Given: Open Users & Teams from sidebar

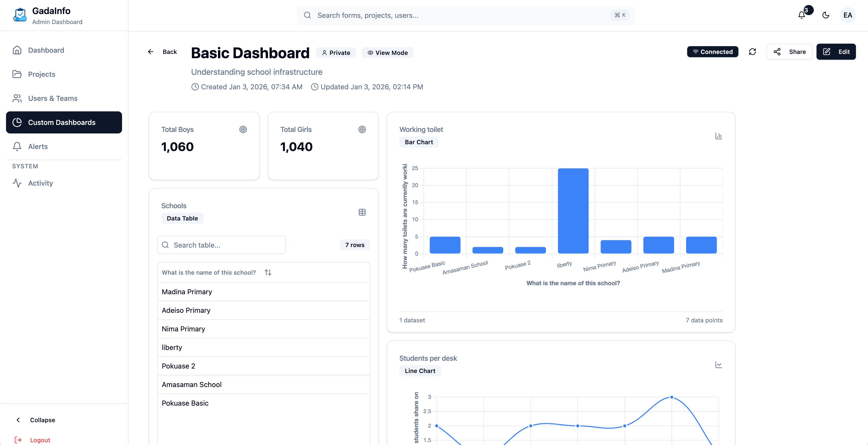Looking at the screenshot, I should (x=52, y=98).
